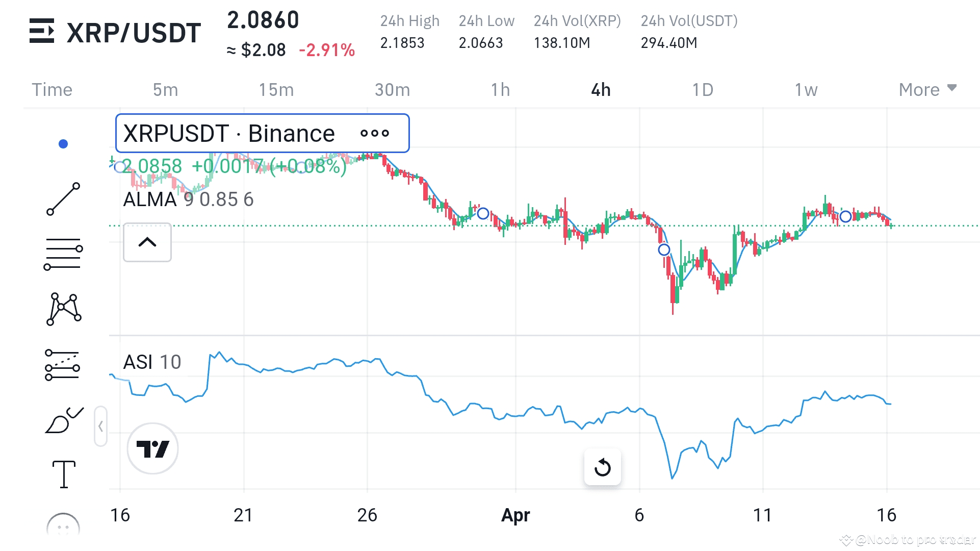Open the XRPUSDT · Binance three-dot menu
The height and width of the screenshot is (551, 980).
click(375, 133)
